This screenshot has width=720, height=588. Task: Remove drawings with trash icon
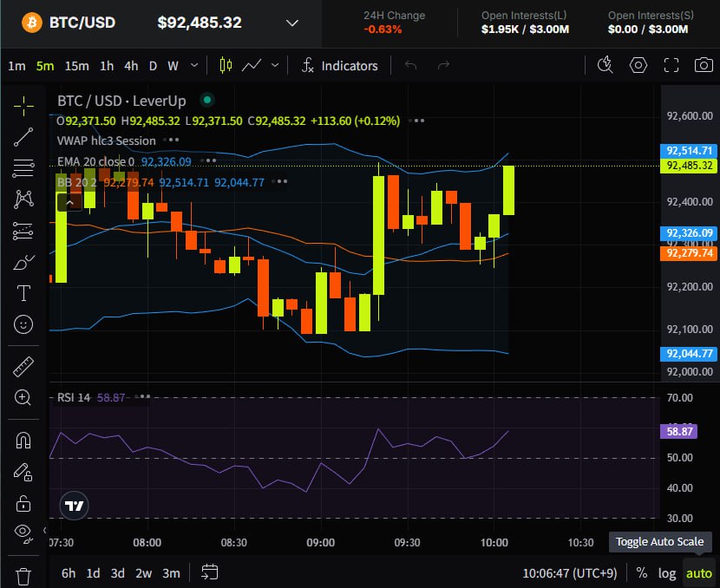23,576
